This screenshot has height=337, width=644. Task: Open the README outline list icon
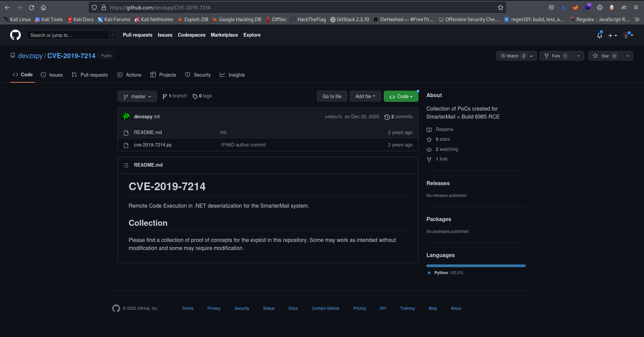click(126, 165)
